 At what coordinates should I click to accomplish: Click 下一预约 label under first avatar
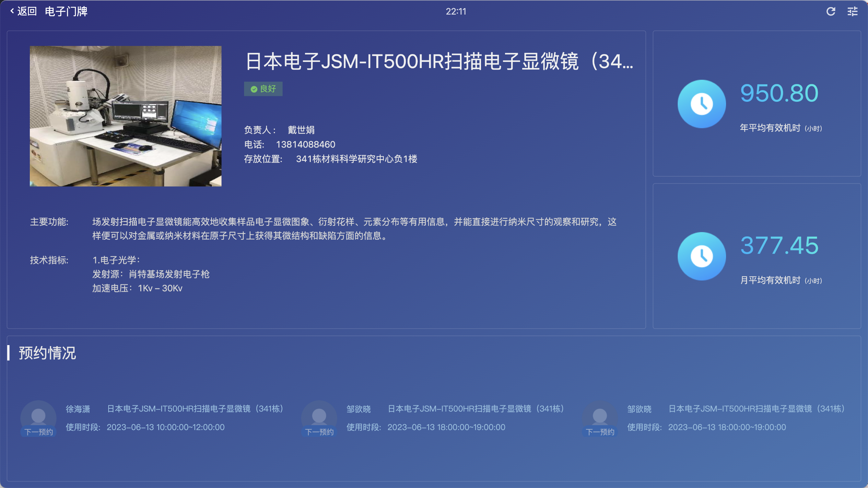point(39,432)
